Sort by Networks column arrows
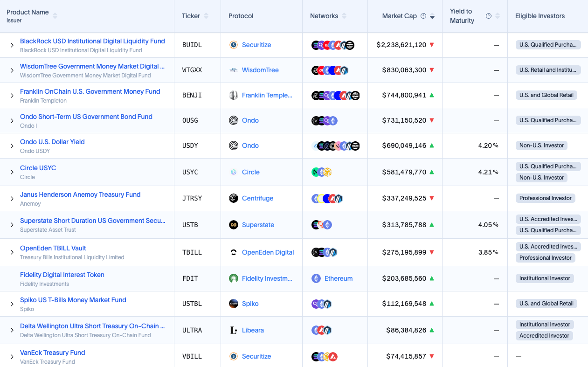The image size is (588, 367). [344, 16]
